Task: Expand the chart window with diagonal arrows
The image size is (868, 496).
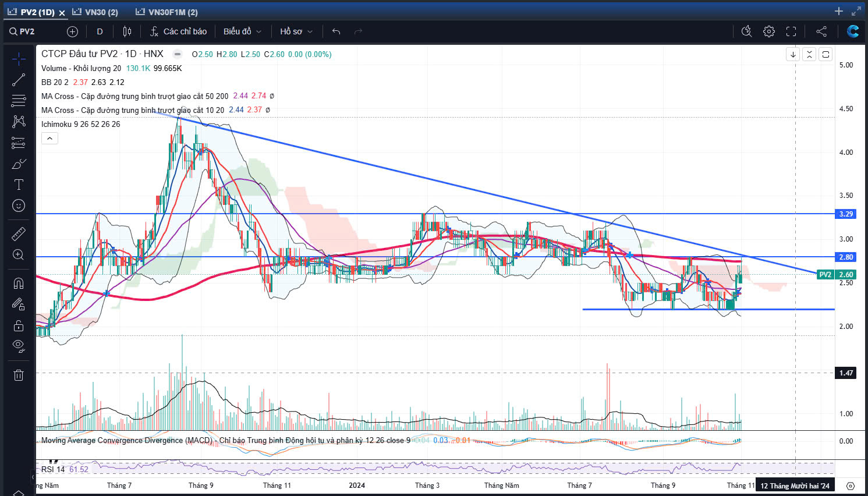Action: pos(856,11)
